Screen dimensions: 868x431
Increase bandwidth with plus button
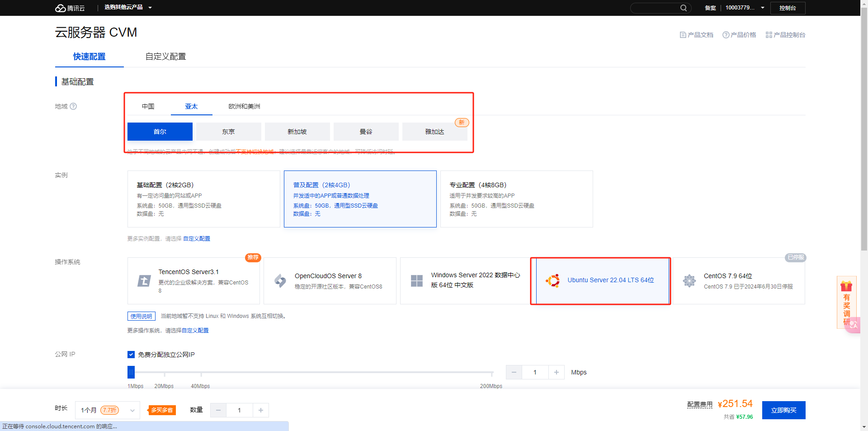(x=557, y=372)
